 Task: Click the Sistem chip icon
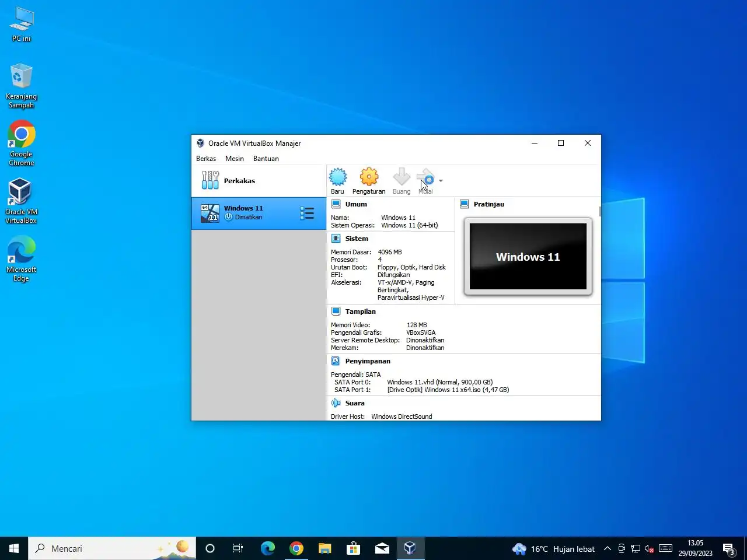336,239
